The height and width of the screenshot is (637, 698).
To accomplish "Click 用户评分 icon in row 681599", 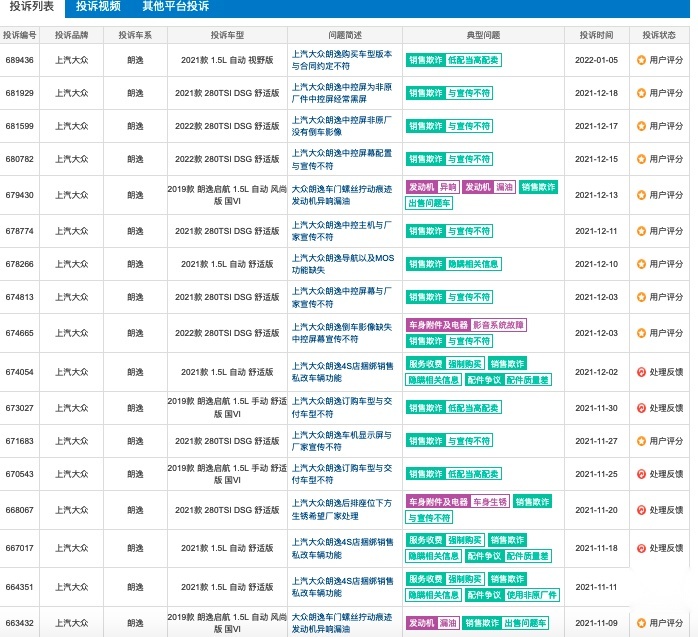I will pos(641,126).
